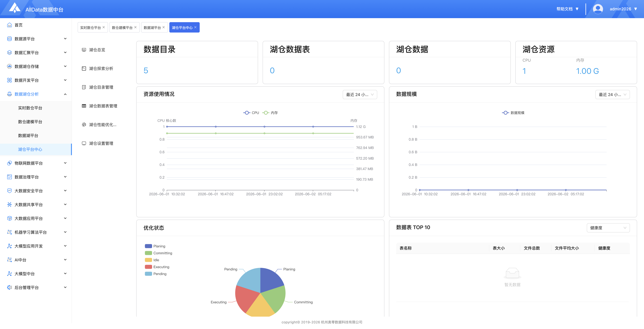Click the AllData logo icon

(15, 8)
